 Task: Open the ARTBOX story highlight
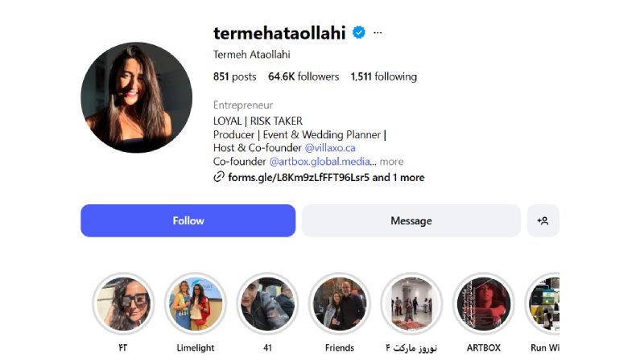(x=483, y=303)
